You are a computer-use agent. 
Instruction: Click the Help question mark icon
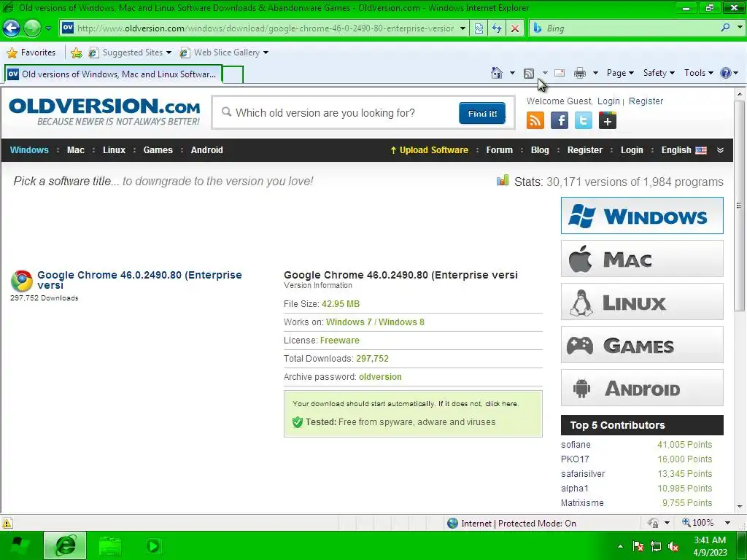pos(726,73)
